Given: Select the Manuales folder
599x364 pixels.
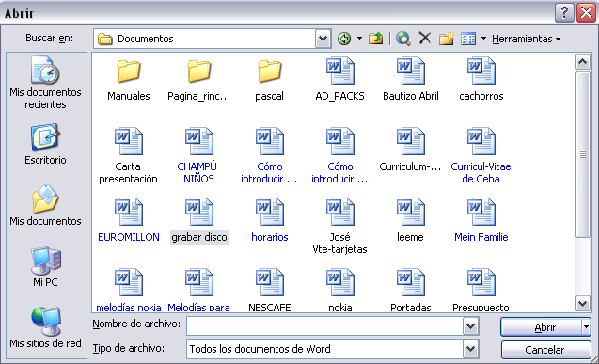Looking at the screenshot, I should [128, 80].
